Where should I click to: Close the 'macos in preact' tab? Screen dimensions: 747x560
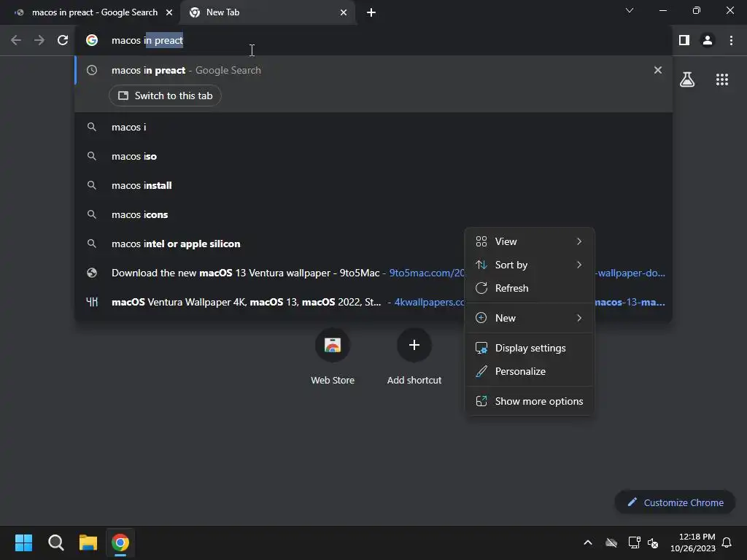point(169,12)
